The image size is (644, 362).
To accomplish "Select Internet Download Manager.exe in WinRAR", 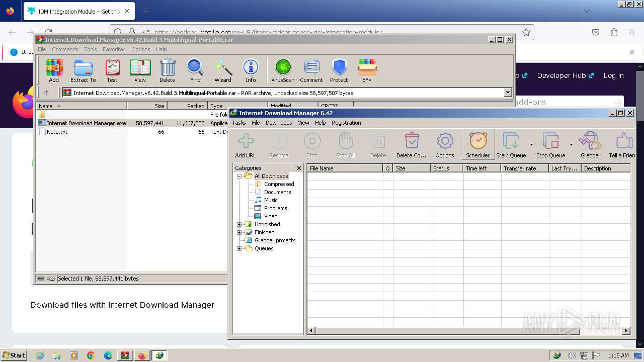I will pyautogui.click(x=87, y=123).
